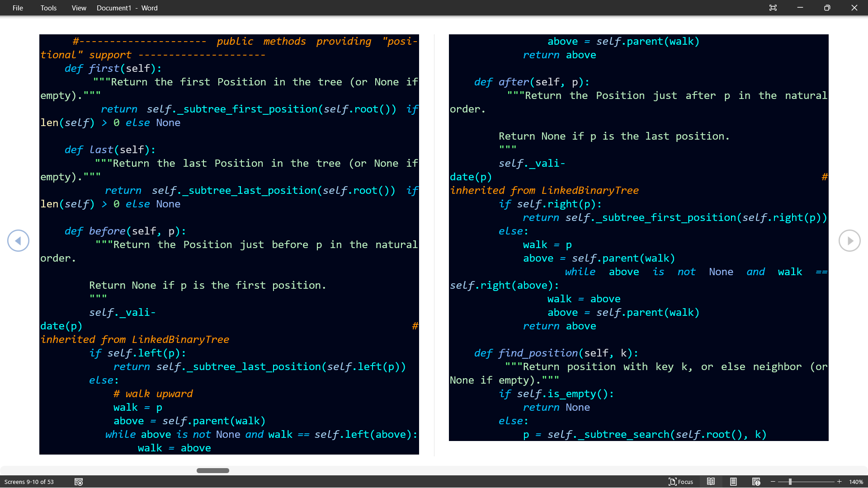The height and width of the screenshot is (488, 868).
Task: Click 'if self.left(p):' code line
Action: (137, 353)
